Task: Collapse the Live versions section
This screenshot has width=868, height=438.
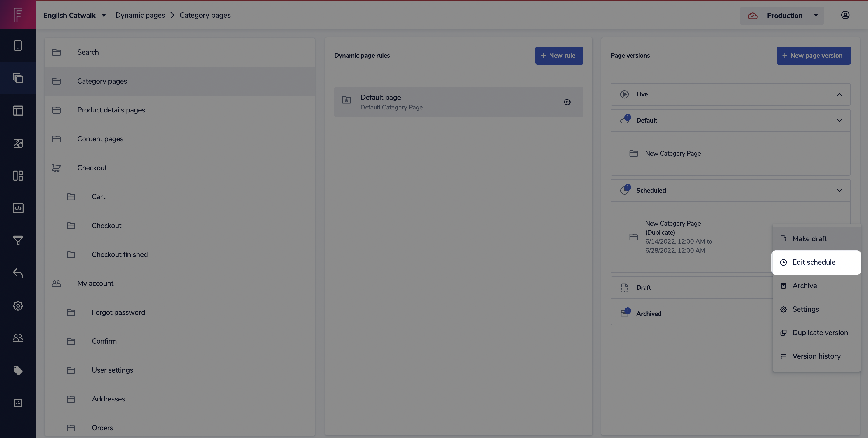Action: (x=839, y=94)
